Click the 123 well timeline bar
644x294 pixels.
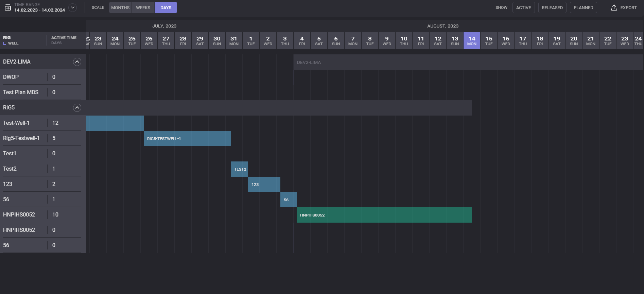point(264,185)
